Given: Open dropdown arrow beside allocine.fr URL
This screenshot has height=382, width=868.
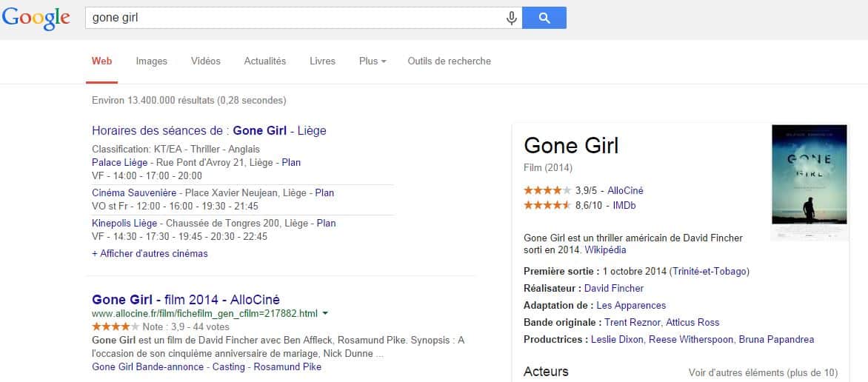Looking at the screenshot, I should 325,313.
